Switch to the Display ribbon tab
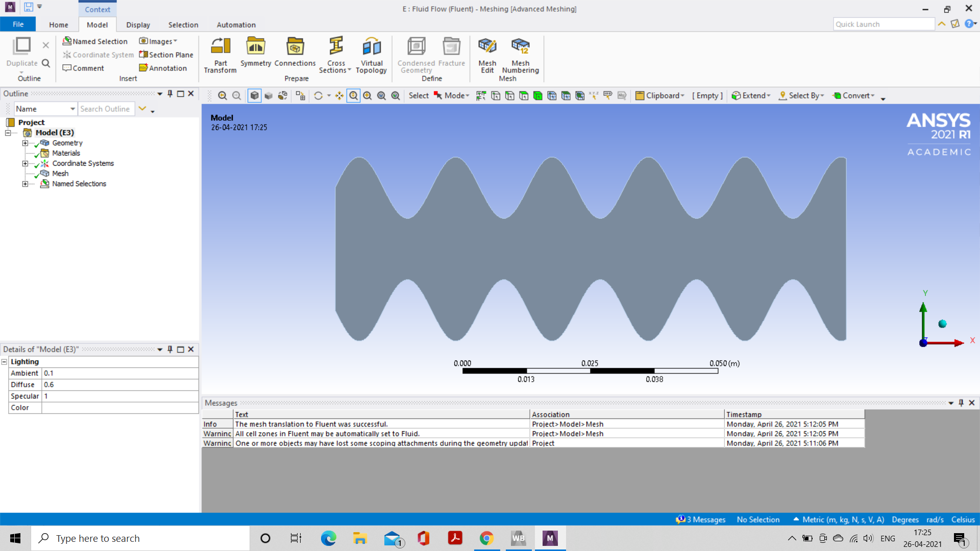The height and width of the screenshot is (551, 980). [138, 24]
